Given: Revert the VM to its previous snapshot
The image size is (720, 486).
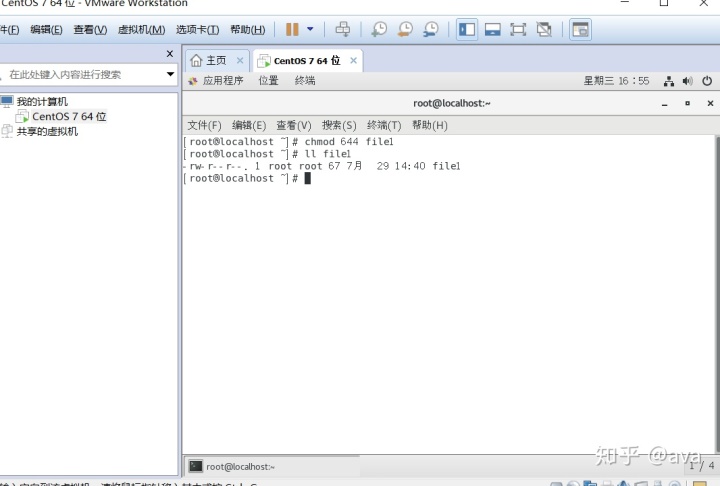Looking at the screenshot, I should [x=405, y=29].
